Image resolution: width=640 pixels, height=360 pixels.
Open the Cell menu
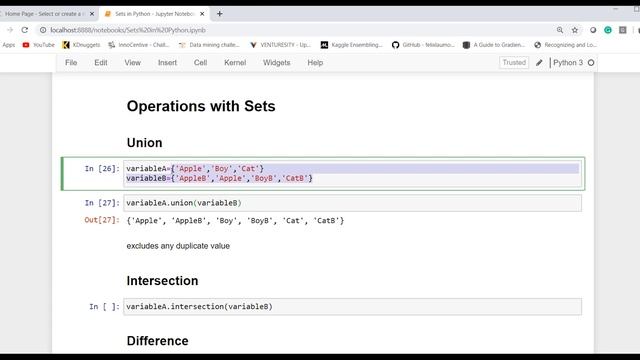point(200,62)
